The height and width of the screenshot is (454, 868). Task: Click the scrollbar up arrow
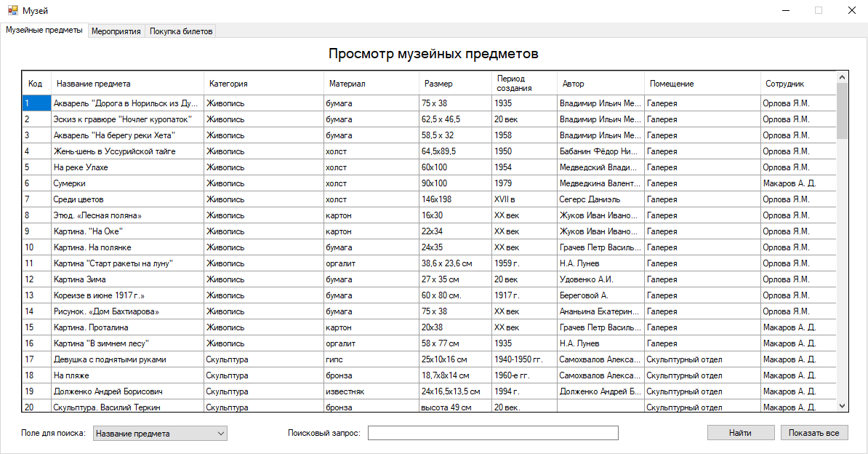pyautogui.click(x=841, y=76)
